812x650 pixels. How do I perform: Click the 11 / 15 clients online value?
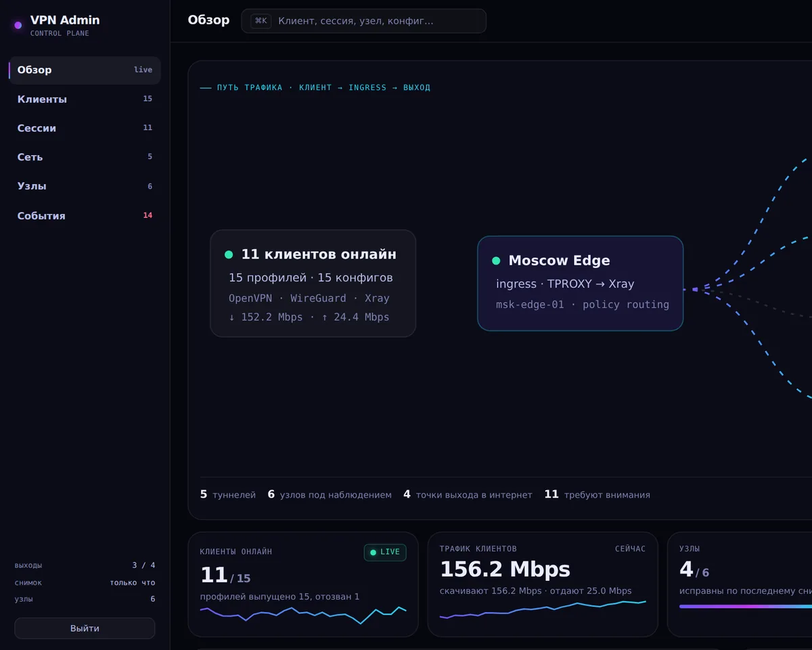click(225, 576)
